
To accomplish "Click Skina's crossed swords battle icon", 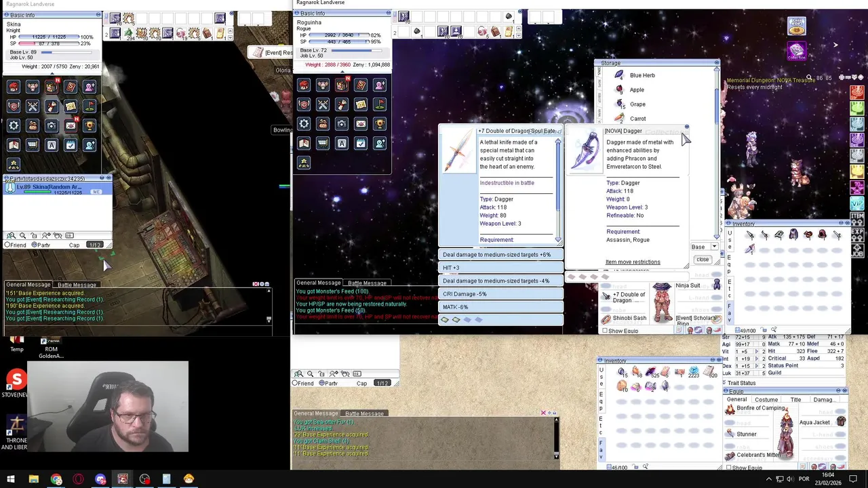I will click(x=33, y=106).
